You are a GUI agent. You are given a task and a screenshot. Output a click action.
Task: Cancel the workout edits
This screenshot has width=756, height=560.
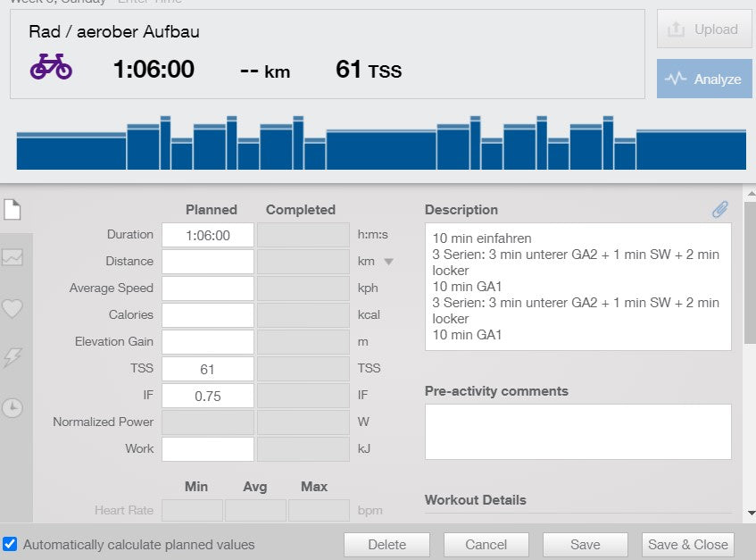tap(486, 544)
